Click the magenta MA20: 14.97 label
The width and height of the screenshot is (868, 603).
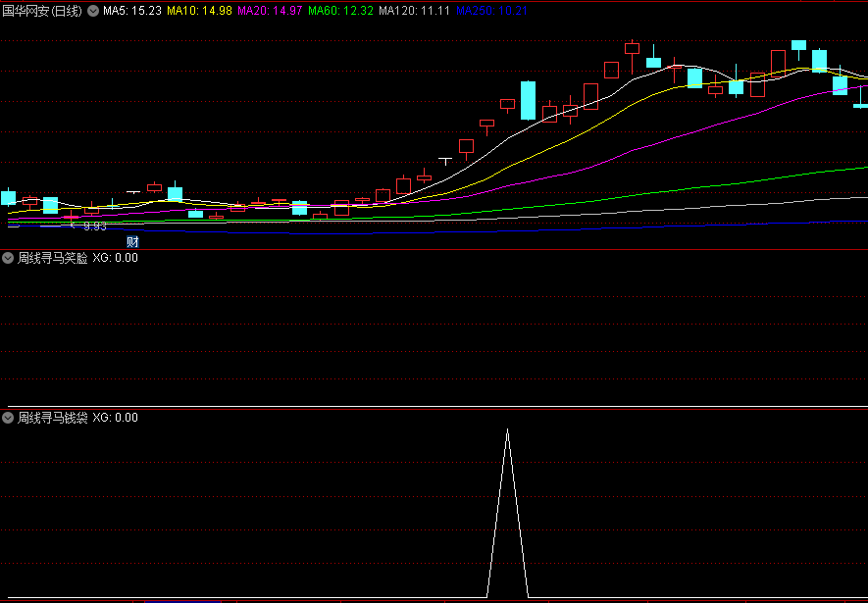point(270,11)
